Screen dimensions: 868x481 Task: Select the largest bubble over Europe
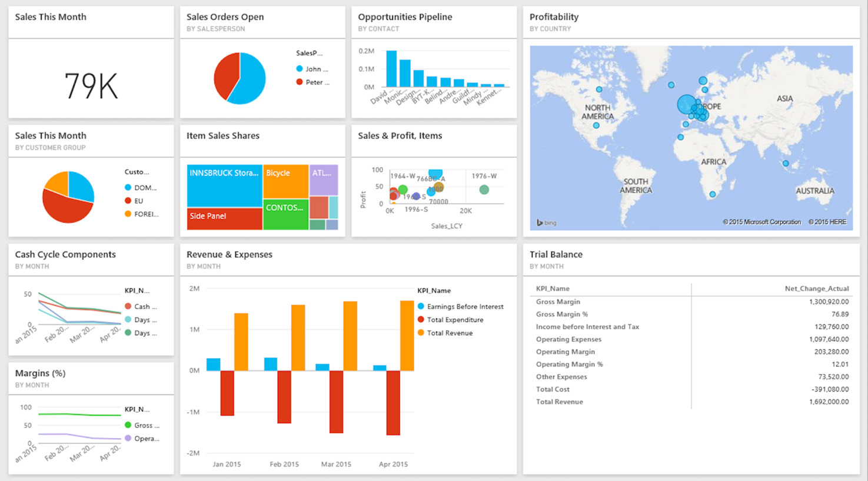coord(686,105)
